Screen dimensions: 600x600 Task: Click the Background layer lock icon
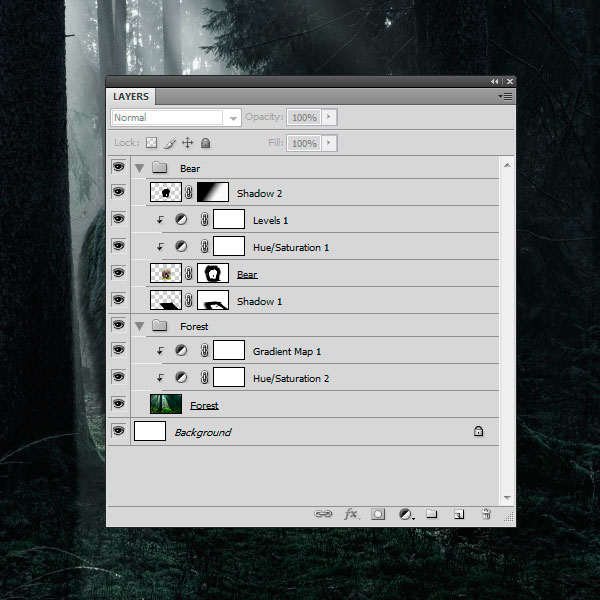click(478, 431)
